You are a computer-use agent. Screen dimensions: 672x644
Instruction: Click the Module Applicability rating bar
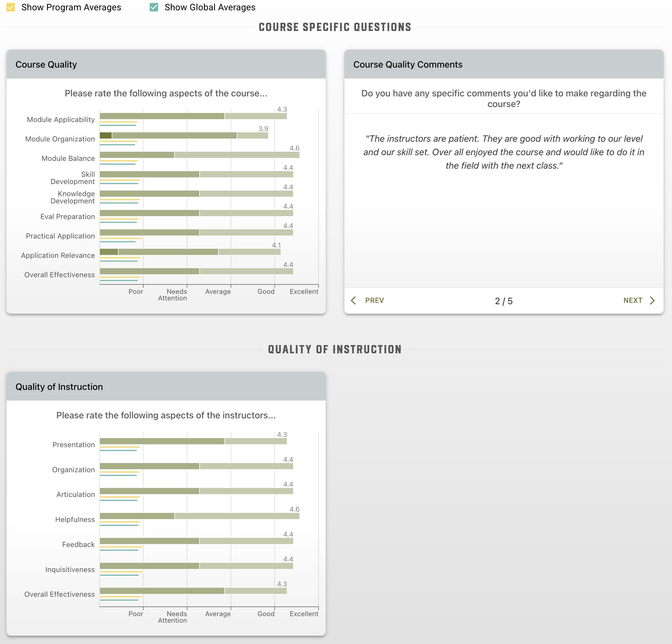coord(193,116)
